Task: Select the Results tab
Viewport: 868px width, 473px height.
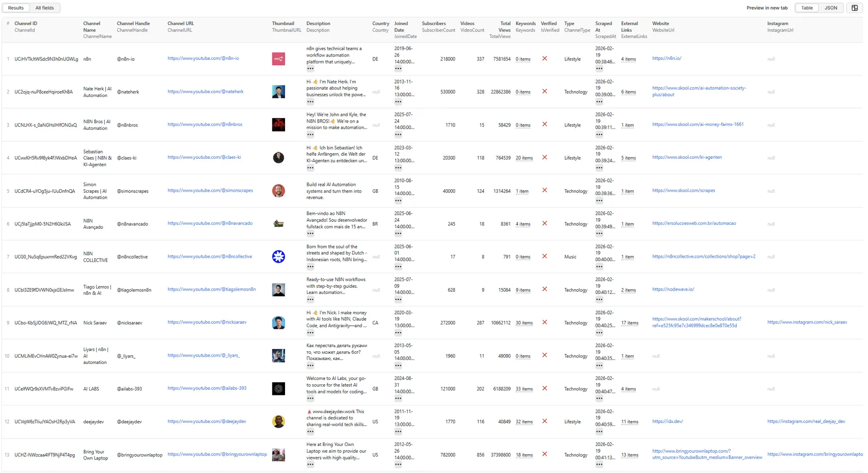Action: click(15, 8)
